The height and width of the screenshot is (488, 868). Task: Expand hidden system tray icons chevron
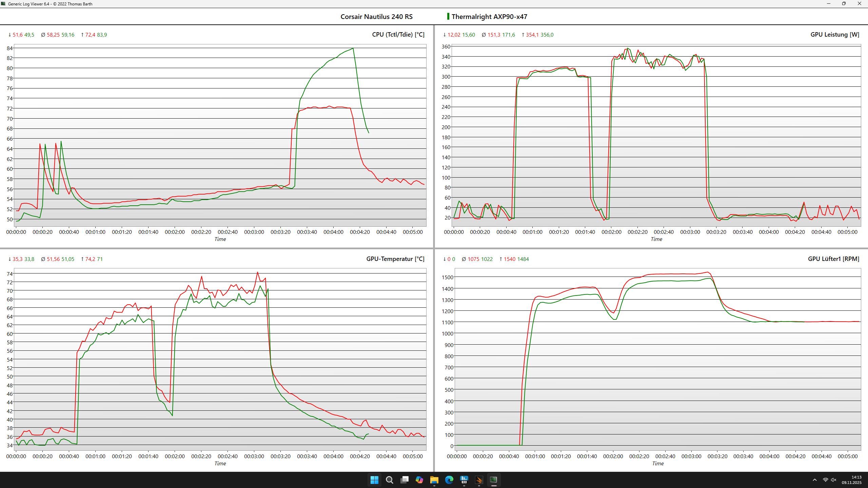coord(814,480)
